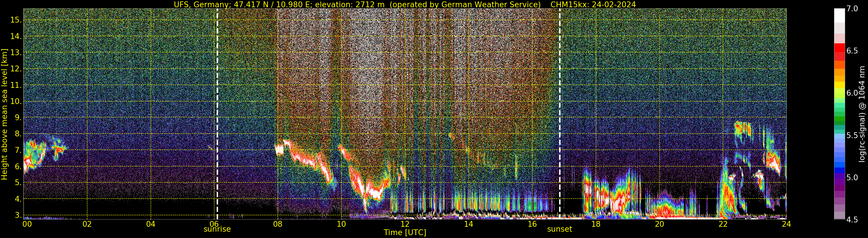Click time axis tick '22'
Image resolution: width=868 pixels, height=238 pixels.
tap(723, 224)
